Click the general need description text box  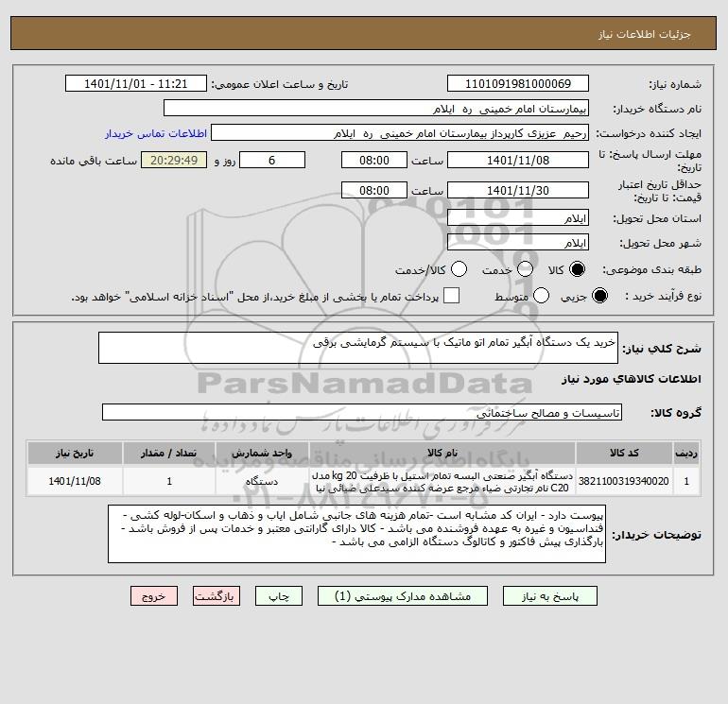point(358,348)
